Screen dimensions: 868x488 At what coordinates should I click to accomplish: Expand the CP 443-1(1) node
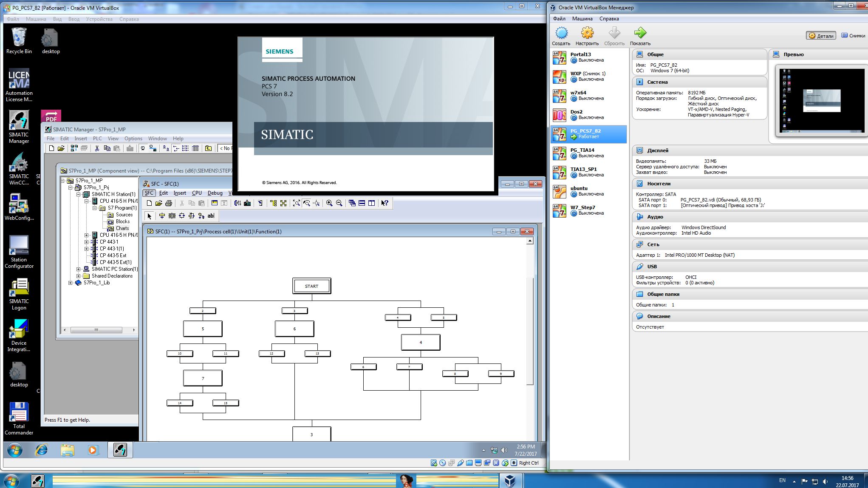86,249
